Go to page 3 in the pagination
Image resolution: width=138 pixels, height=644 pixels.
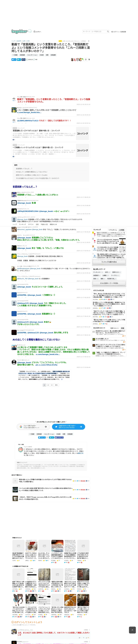(x=52, y=385)
